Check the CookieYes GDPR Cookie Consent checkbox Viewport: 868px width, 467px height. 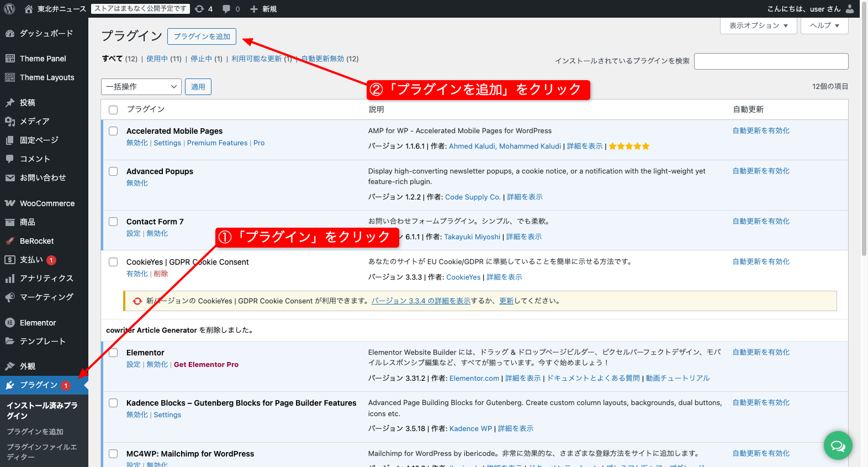(113, 262)
